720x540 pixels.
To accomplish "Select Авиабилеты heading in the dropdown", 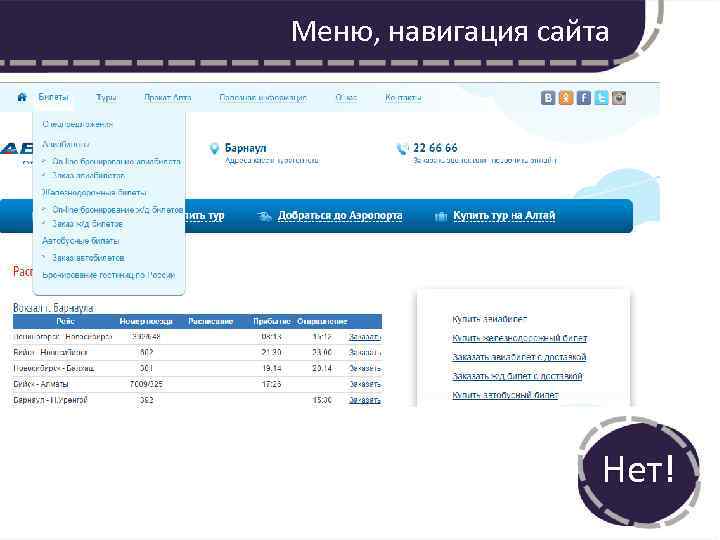I will click(66, 144).
